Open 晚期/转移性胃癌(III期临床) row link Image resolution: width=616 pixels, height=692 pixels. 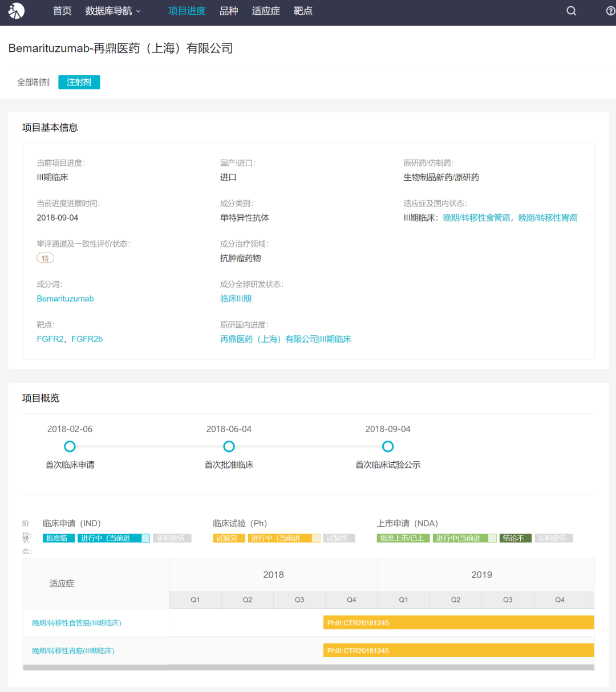tap(73, 651)
